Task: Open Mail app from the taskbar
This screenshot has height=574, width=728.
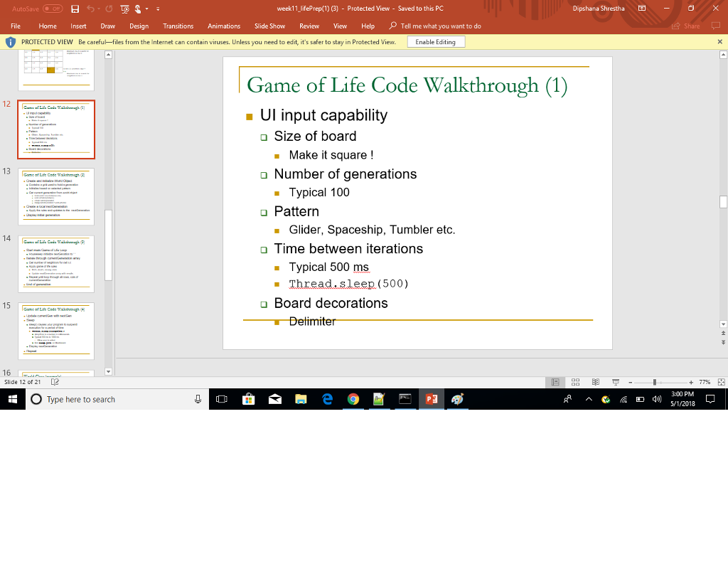Action: pyautogui.click(x=275, y=400)
